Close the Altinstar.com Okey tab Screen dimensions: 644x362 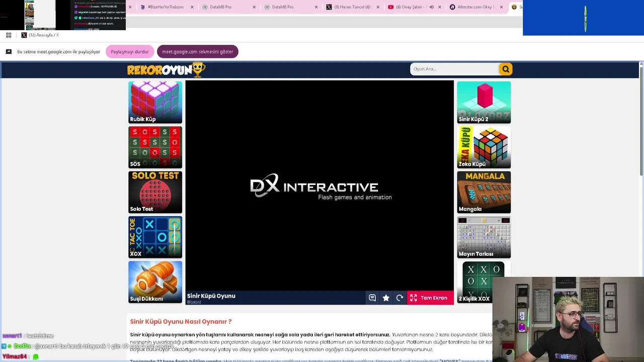502,7
